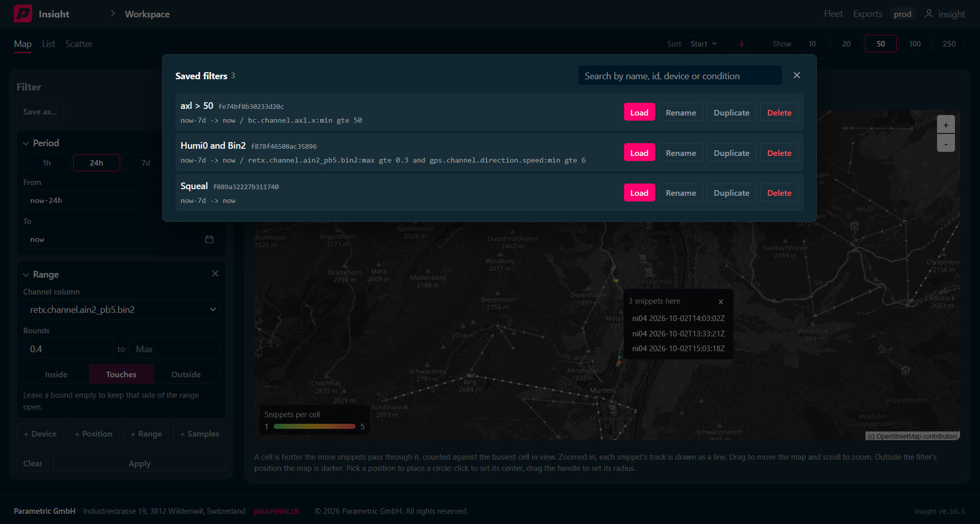Delete the Humi0 and Bin2 filter
The image size is (980, 524).
[779, 153]
